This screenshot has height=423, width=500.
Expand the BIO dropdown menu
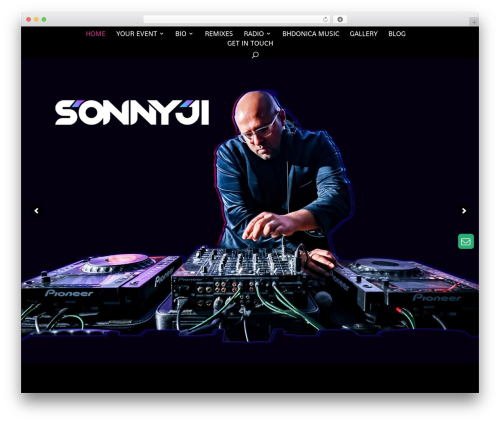tap(184, 34)
